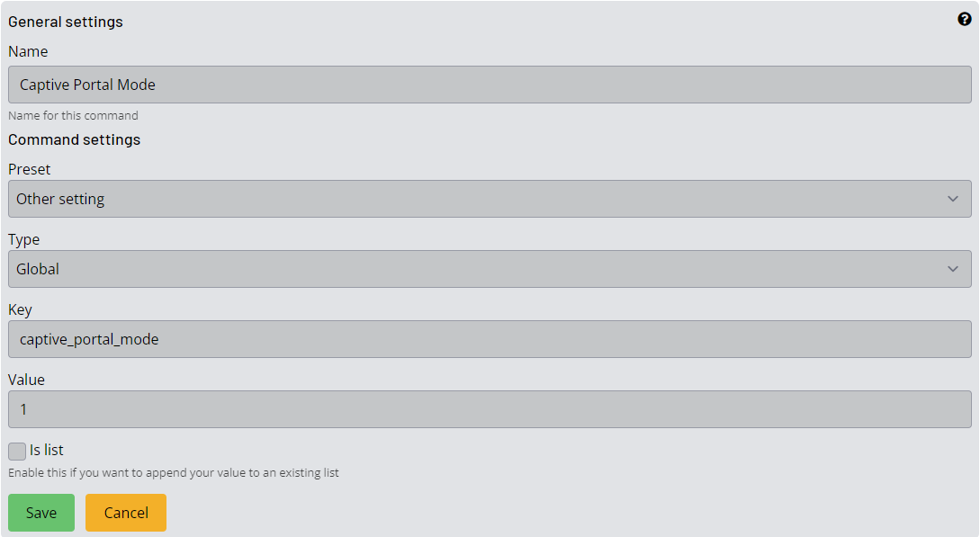Image resolution: width=980 pixels, height=537 pixels.
Task: Open the help question mark icon
Action: [965, 20]
